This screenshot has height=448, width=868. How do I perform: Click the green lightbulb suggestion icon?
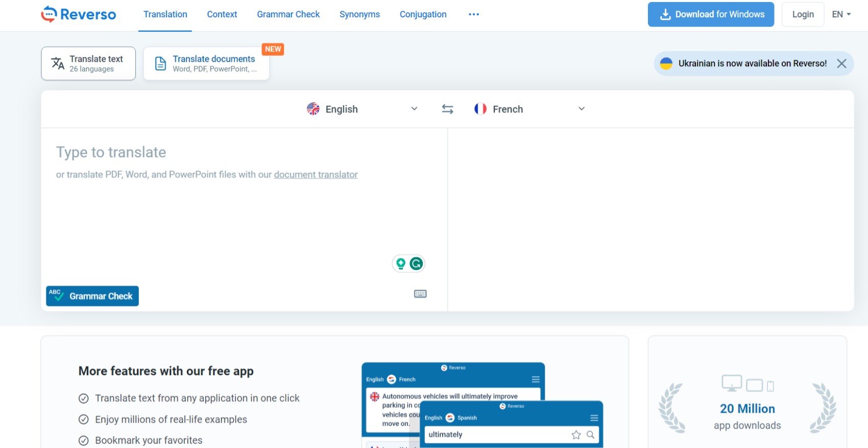(x=401, y=264)
